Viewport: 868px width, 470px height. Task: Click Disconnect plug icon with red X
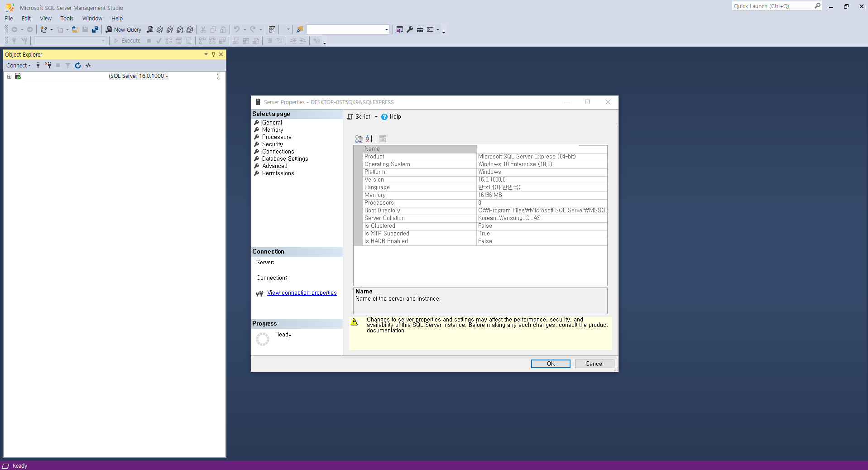click(48, 65)
